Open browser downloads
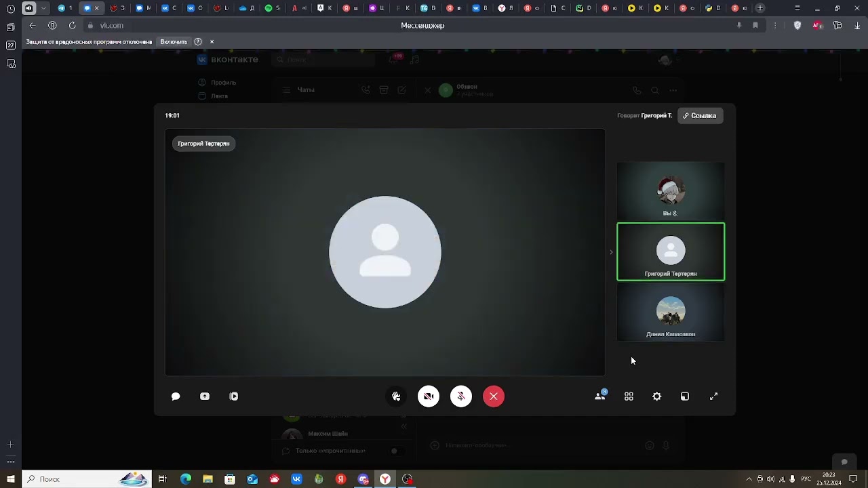 pyautogui.click(x=857, y=26)
